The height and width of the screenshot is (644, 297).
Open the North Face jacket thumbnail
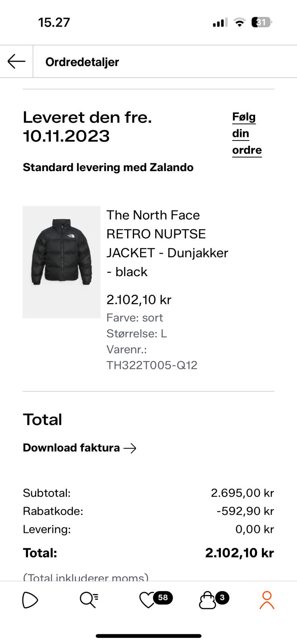pos(62,262)
